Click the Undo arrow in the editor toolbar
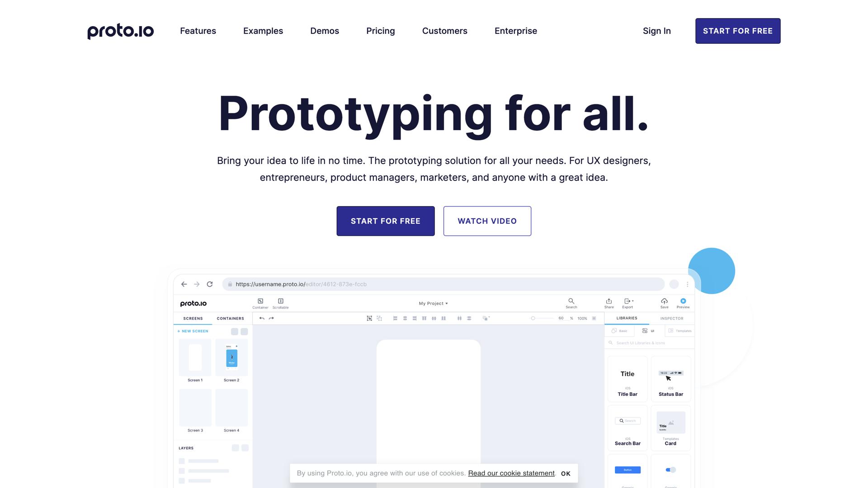The width and height of the screenshot is (868, 488). (262, 318)
